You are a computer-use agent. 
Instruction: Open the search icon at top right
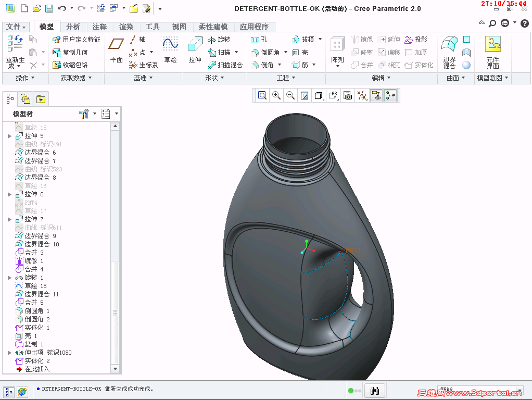coord(492,23)
